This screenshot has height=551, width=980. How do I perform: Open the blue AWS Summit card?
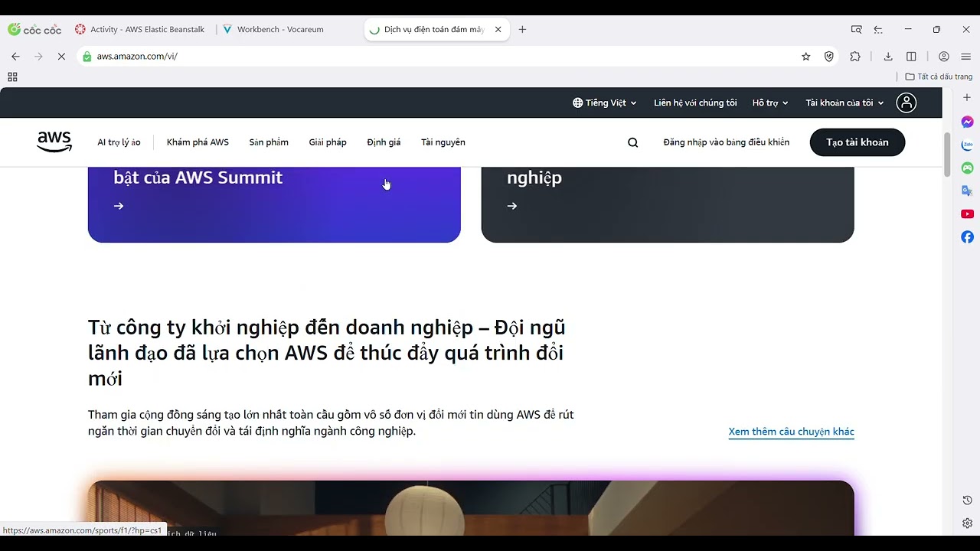click(274, 204)
